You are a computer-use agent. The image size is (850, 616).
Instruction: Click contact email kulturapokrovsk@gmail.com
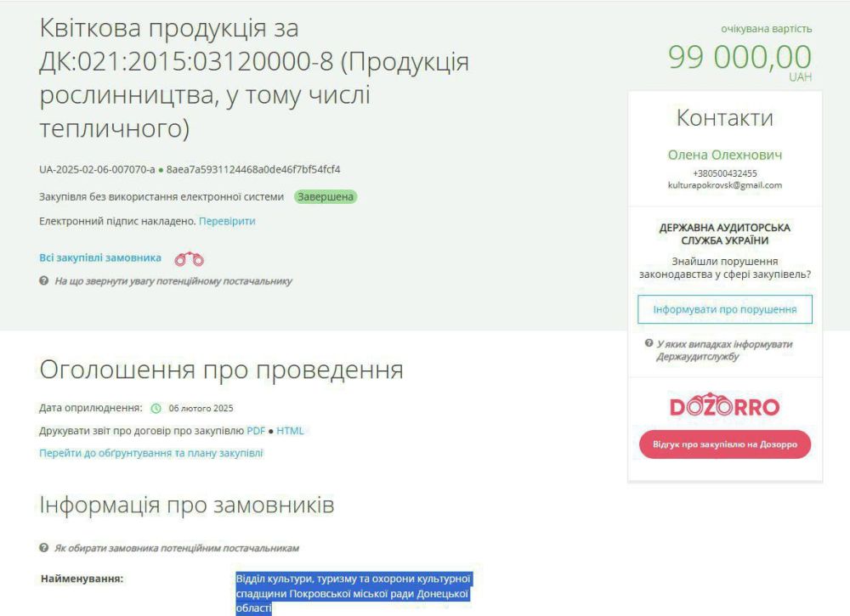[x=724, y=185]
